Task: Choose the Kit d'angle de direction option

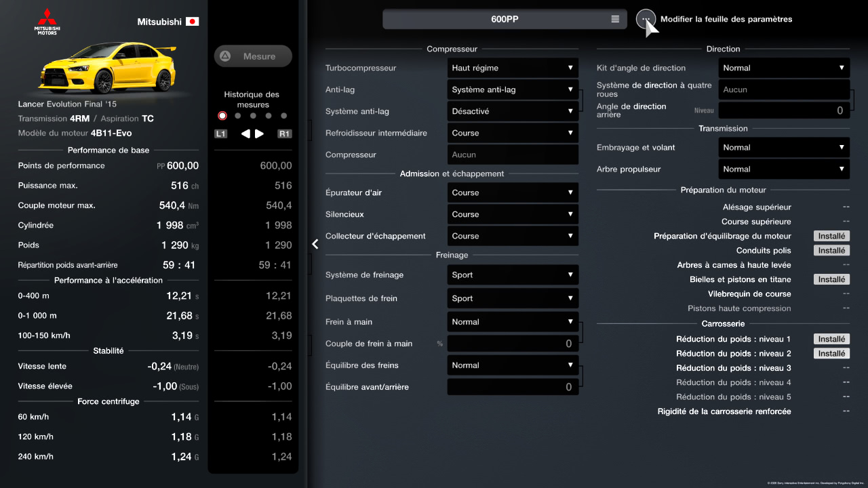Action: [x=784, y=68]
